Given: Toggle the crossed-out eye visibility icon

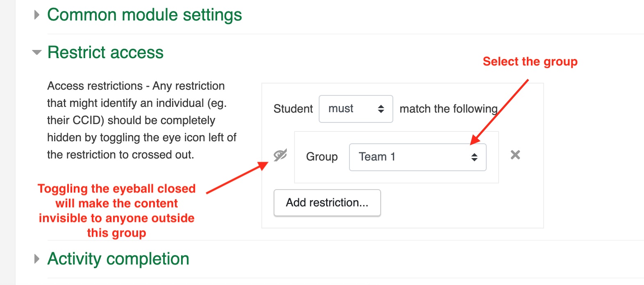Looking at the screenshot, I should click(280, 155).
